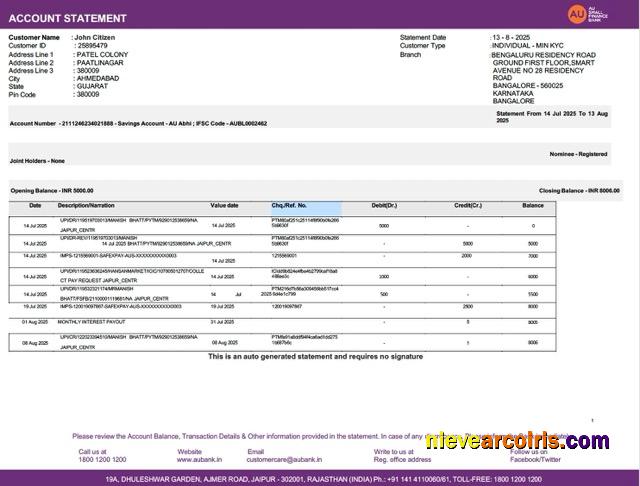This screenshot has height=486, width=640.
Task: Click the Credit(Cr.) column header
Action: [x=467, y=205]
